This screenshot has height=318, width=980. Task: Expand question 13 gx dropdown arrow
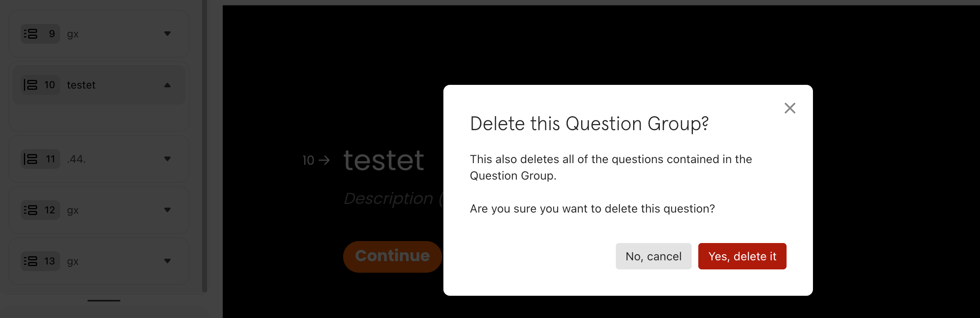pyautogui.click(x=167, y=261)
